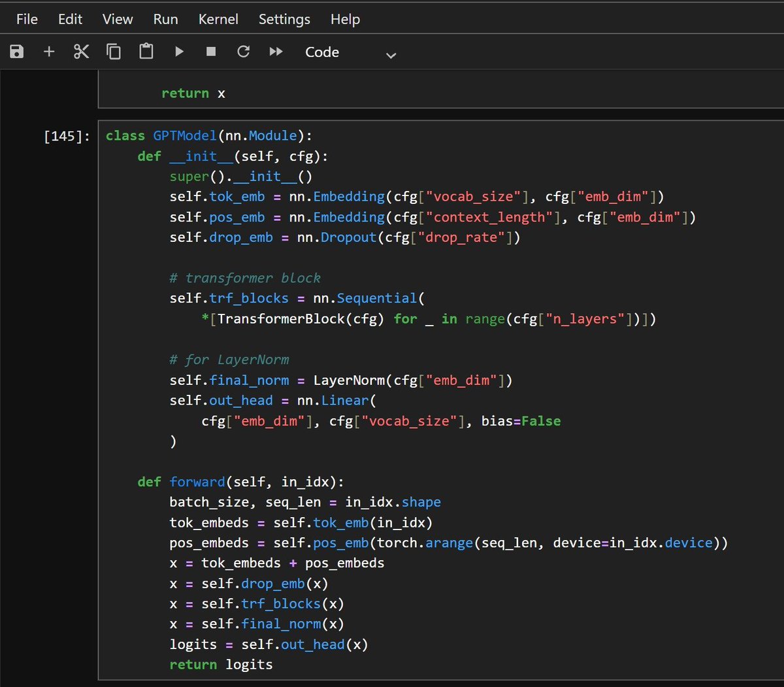The image size is (784, 687).
Task: Click the pos_embeds torch.arange line
Action: 449,543
